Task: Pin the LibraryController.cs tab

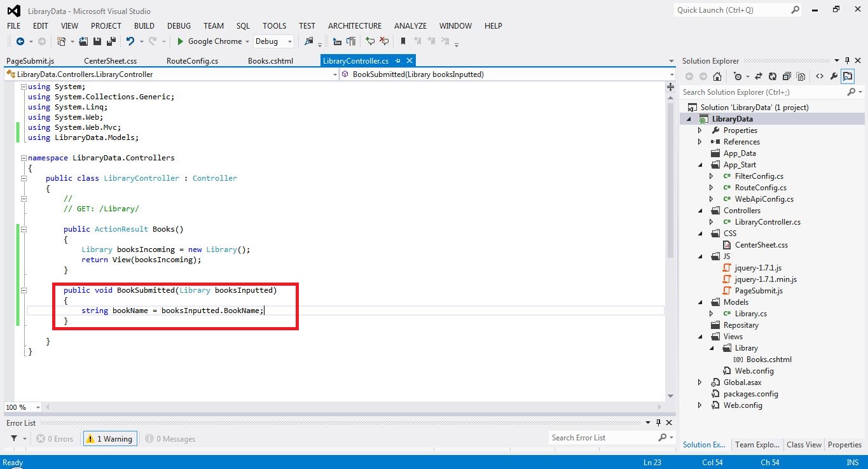Action: 398,61
